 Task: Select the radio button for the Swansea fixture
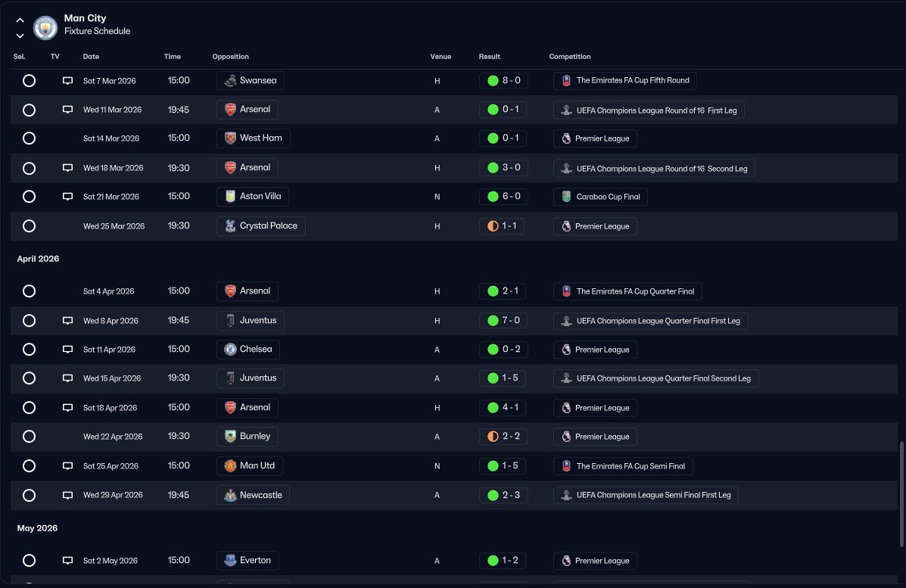point(29,81)
